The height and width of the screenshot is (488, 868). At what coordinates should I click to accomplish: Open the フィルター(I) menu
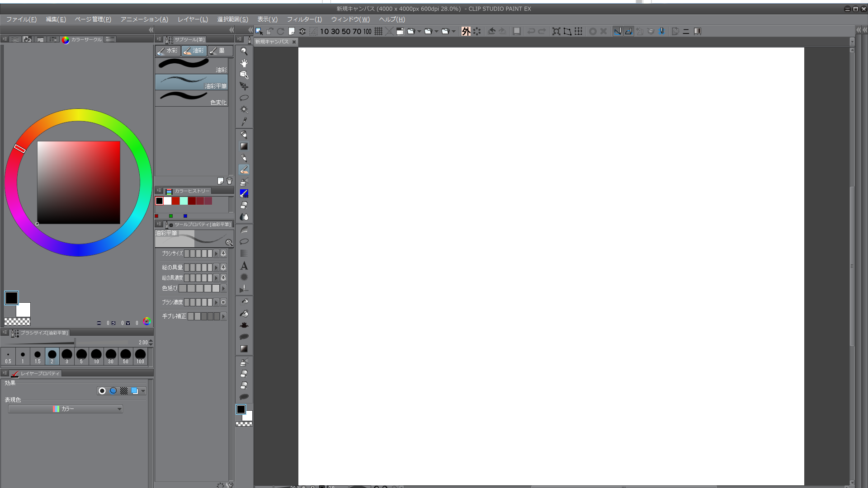tap(304, 19)
